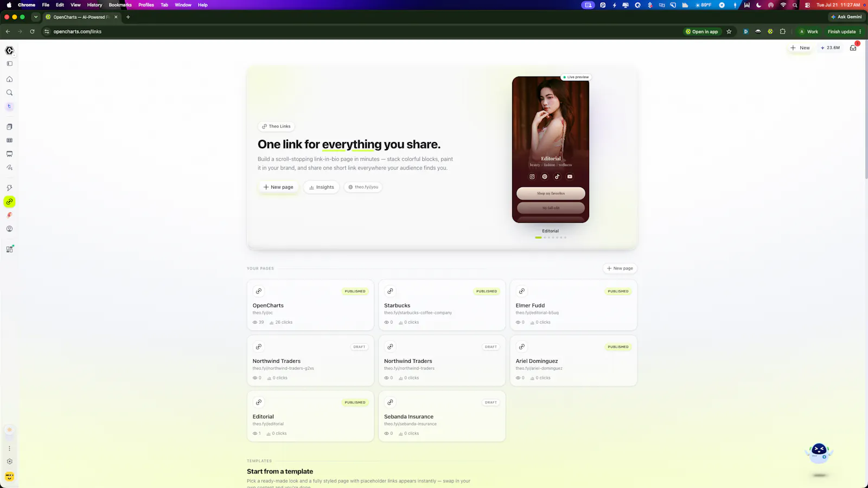Open the View menu

(x=75, y=5)
